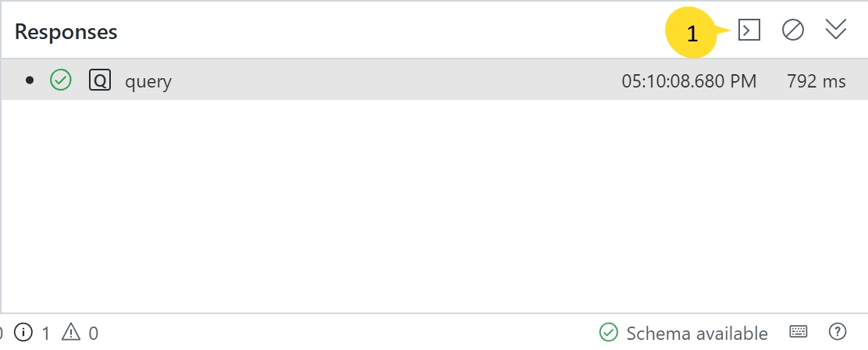Image resolution: width=868 pixels, height=350 pixels.
Task: Click the green Schema available check icon
Action: pyautogui.click(x=608, y=333)
